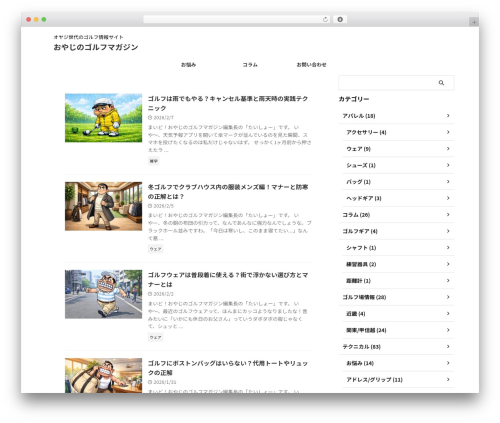The width and height of the screenshot is (500, 423).
Task: Click the chevron on アクセサリー (4) row
Action: point(448,132)
